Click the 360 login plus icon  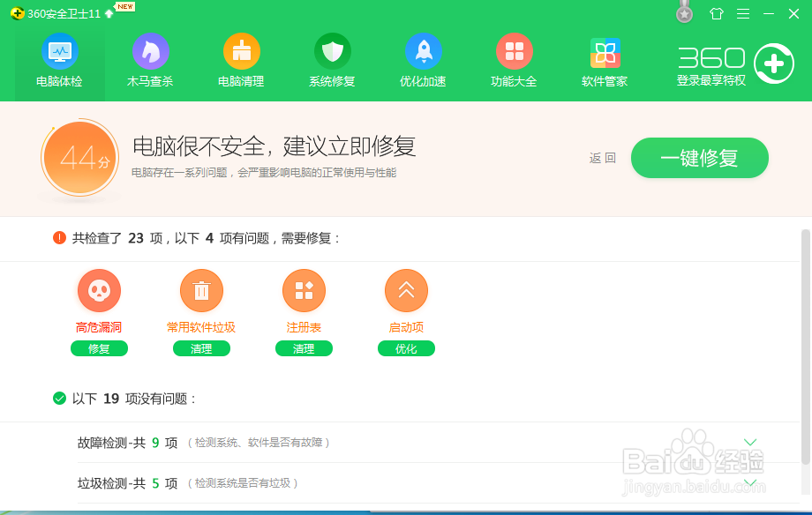[774, 63]
